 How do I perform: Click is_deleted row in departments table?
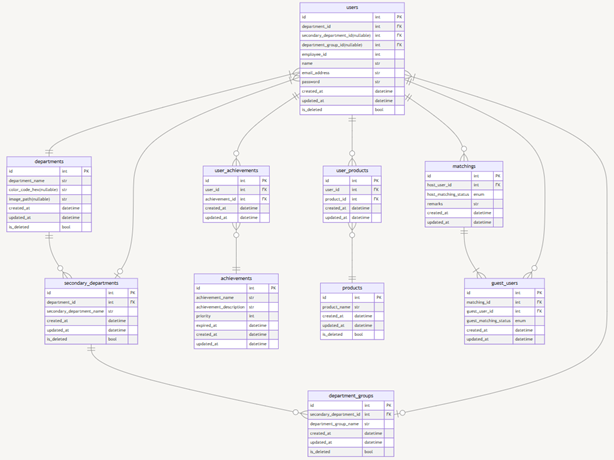(x=49, y=227)
